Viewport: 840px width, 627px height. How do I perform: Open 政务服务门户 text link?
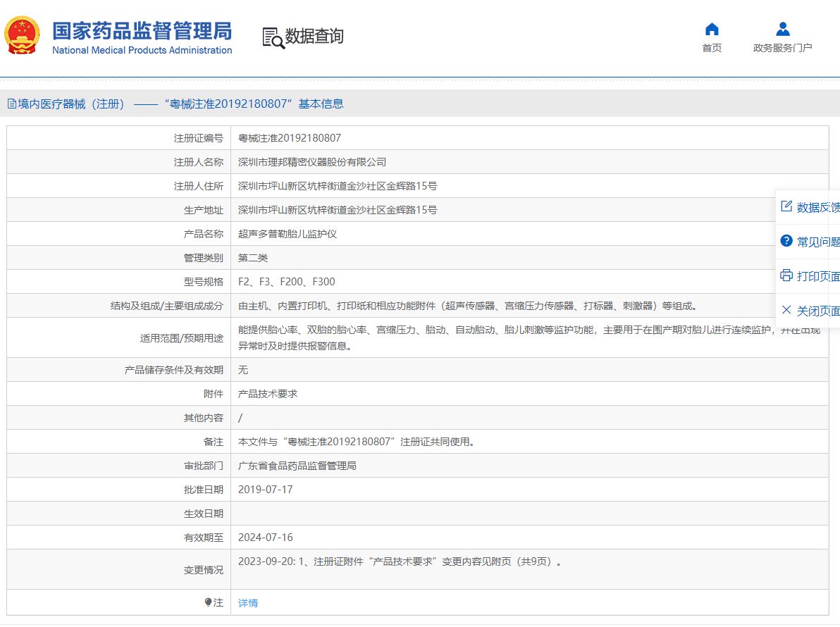coord(783,48)
